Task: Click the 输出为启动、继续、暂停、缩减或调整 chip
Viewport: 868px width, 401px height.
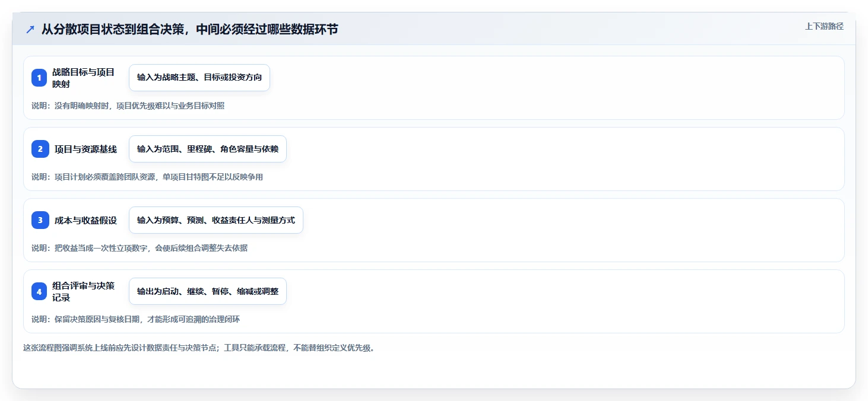Action: pos(208,291)
